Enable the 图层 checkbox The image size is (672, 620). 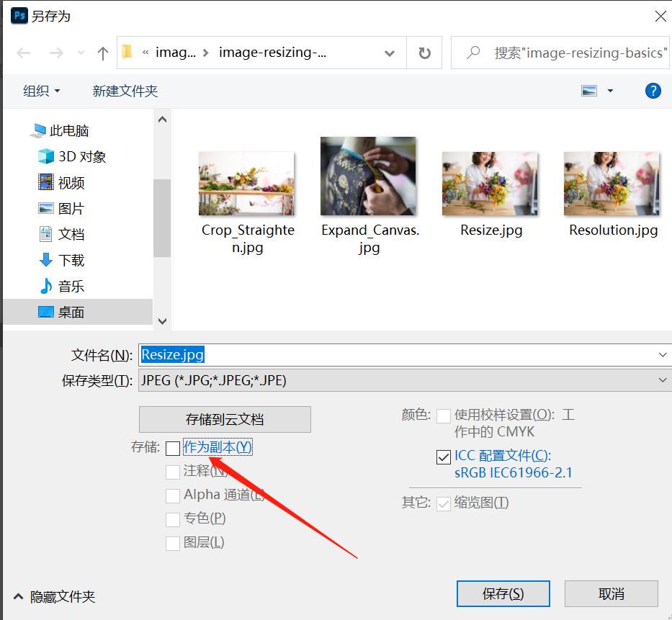coord(172,542)
